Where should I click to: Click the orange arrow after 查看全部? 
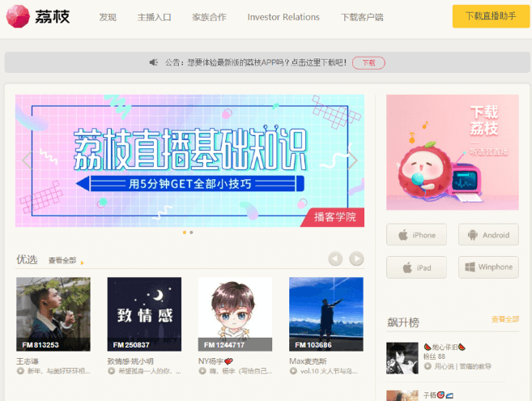click(82, 262)
